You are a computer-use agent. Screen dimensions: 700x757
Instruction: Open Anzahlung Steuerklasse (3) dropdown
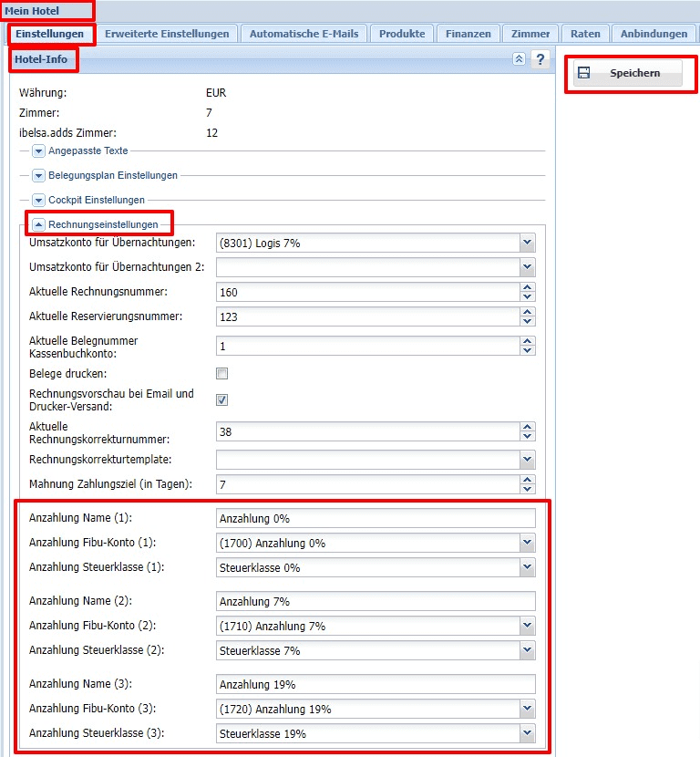[527, 734]
